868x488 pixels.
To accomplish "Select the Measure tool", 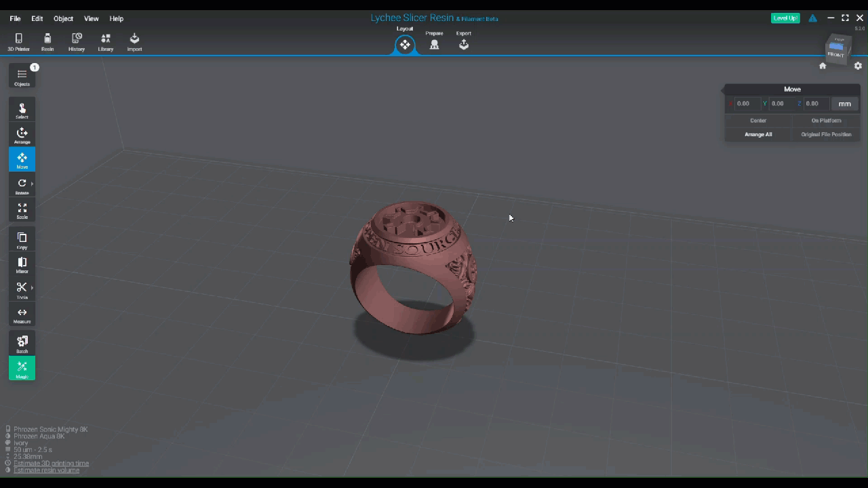I will click(x=22, y=314).
